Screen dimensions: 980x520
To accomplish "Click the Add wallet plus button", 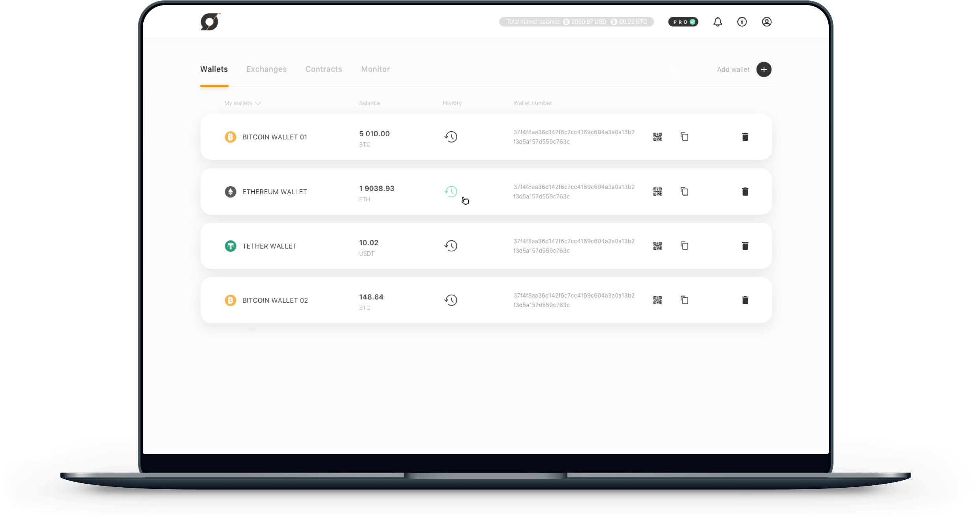I will (x=764, y=69).
